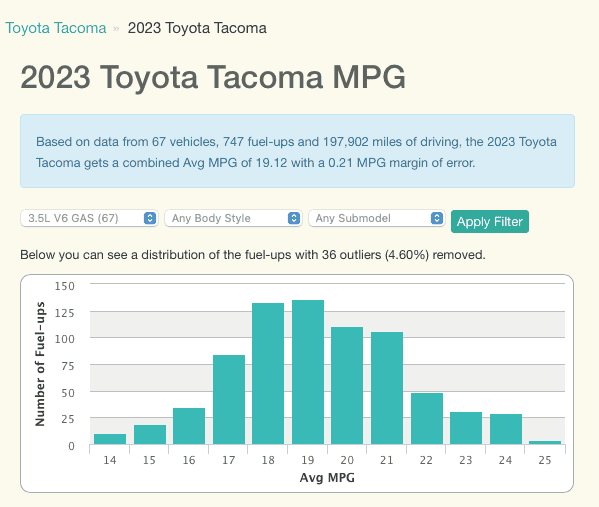Viewport: 599px width, 507px height.
Task: Expand the Any Body Style dropdown
Action: (233, 218)
